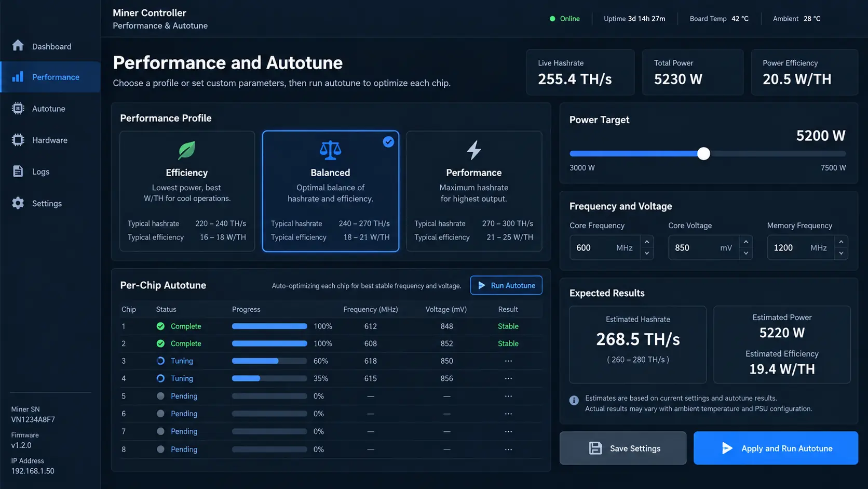Click the Dashboard home icon
Viewport: 868px width, 489px height.
(18, 46)
